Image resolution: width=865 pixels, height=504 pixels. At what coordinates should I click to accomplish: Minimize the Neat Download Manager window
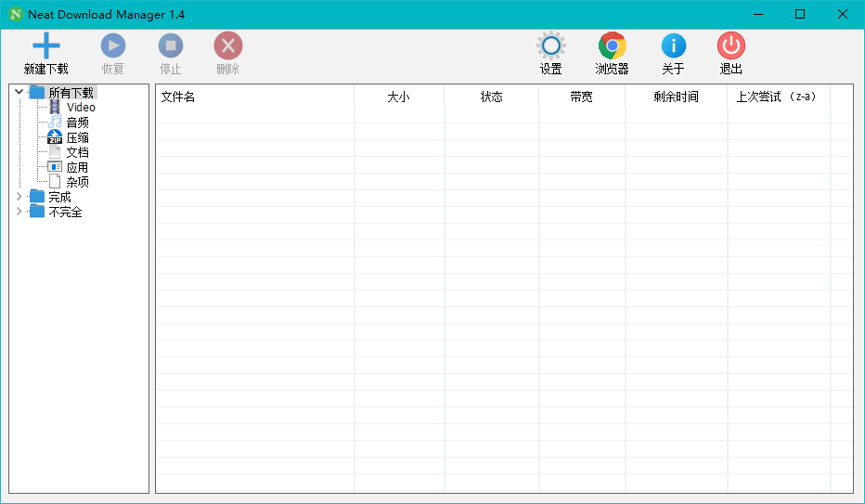(x=758, y=14)
